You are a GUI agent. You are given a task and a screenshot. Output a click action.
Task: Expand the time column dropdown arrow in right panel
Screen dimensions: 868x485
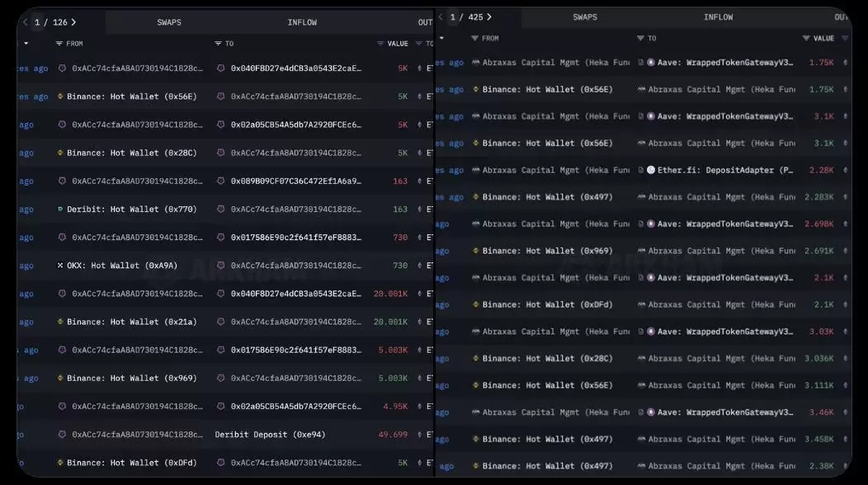[441, 38]
